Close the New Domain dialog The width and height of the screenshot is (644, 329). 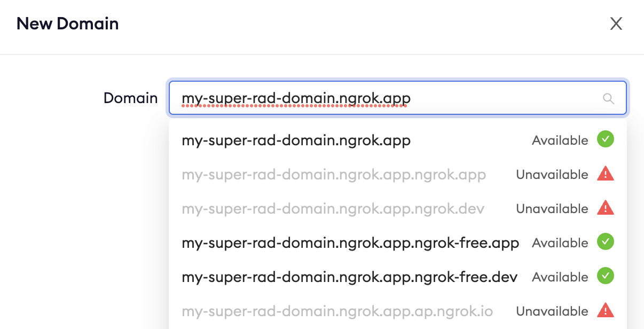pos(616,23)
